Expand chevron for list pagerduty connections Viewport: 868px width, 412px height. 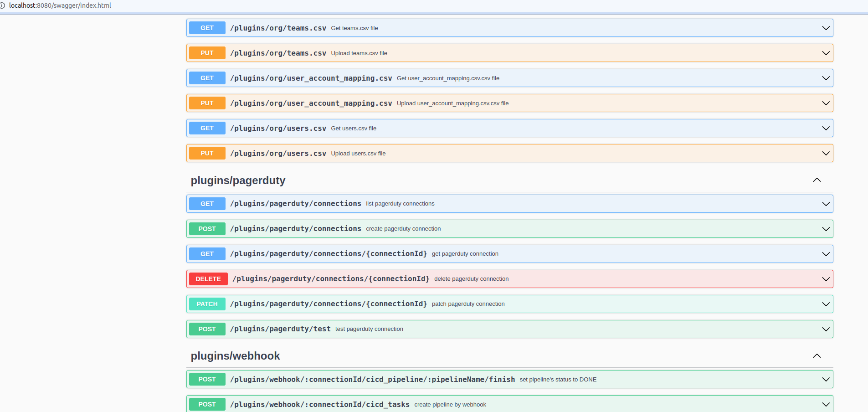tap(826, 204)
